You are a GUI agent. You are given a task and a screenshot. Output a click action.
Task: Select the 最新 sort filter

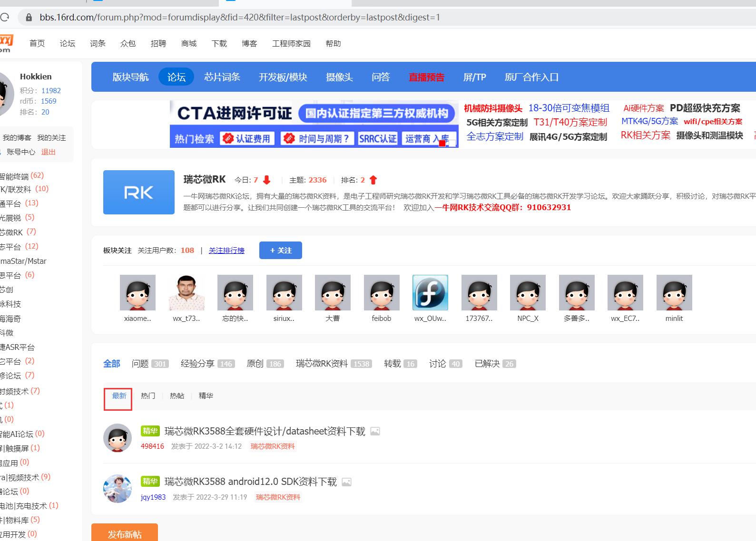119,396
